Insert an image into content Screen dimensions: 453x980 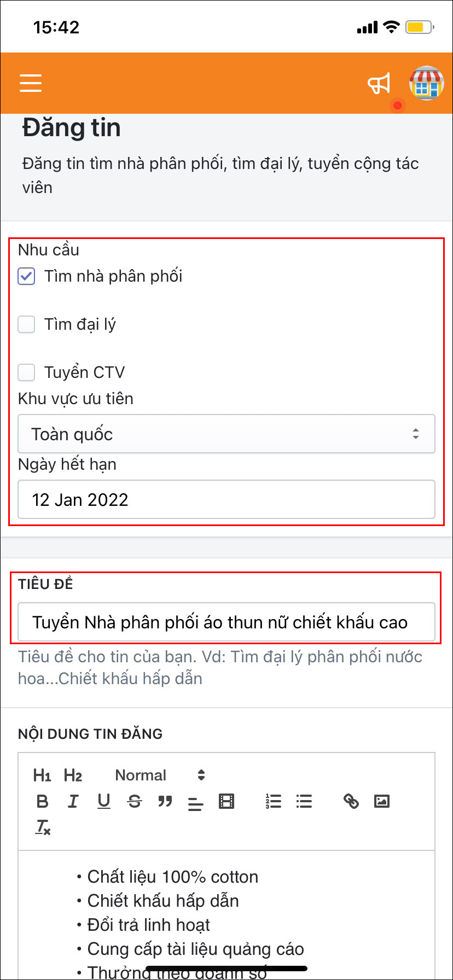pos(382,802)
